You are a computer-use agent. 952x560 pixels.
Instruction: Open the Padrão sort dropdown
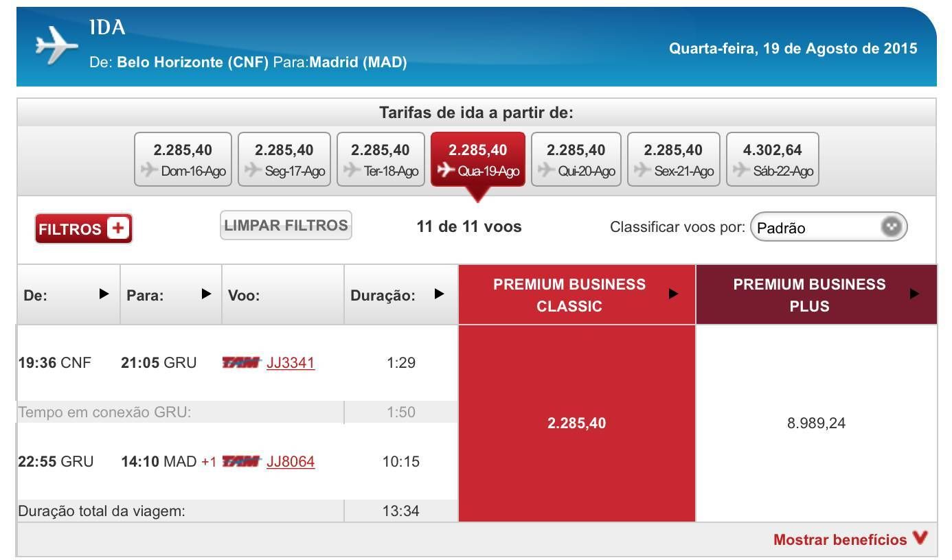click(x=829, y=227)
